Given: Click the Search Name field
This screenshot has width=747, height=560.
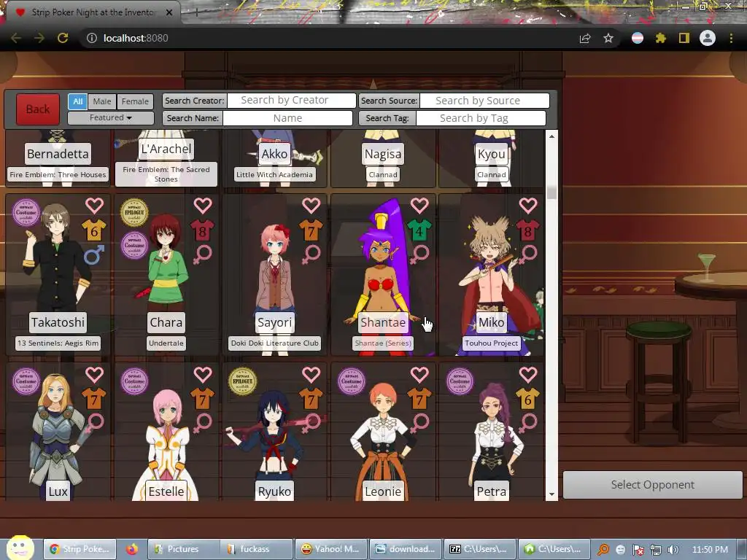Looking at the screenshot, I should pyautogui.click(x=287, y=118).
